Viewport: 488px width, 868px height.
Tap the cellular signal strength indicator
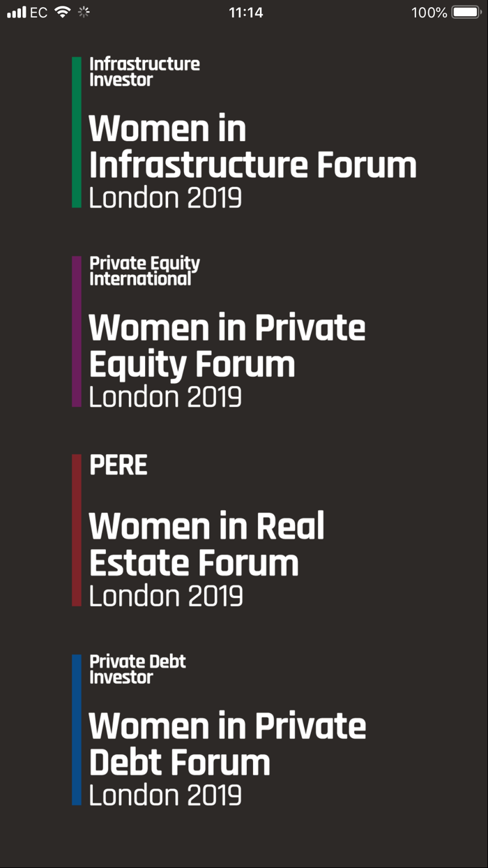click(15, 12)
